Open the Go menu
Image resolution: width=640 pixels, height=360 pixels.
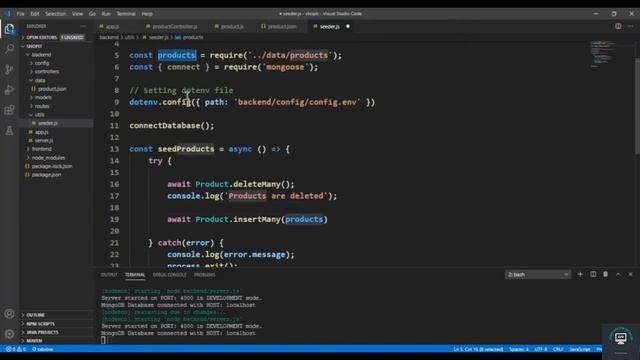point(92,13)
